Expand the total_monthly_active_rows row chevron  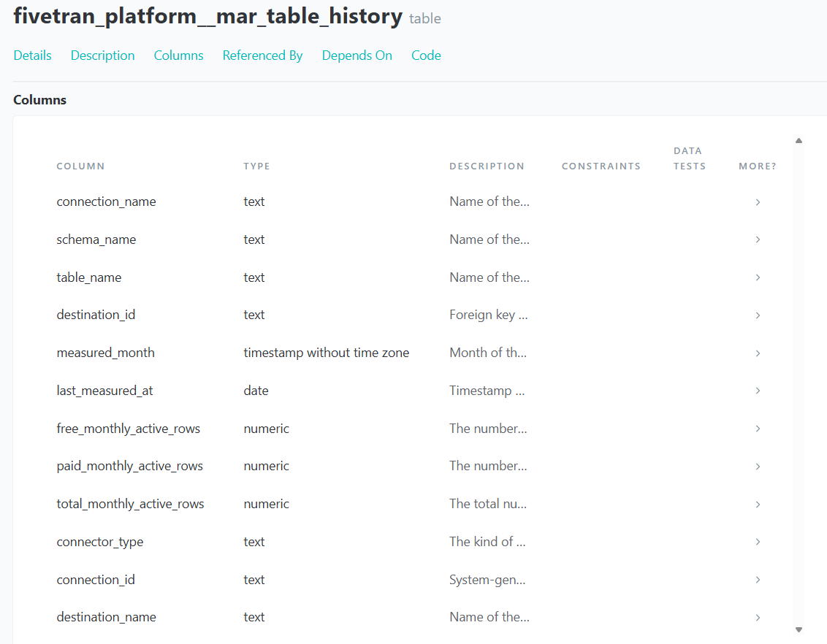[758, 505]
